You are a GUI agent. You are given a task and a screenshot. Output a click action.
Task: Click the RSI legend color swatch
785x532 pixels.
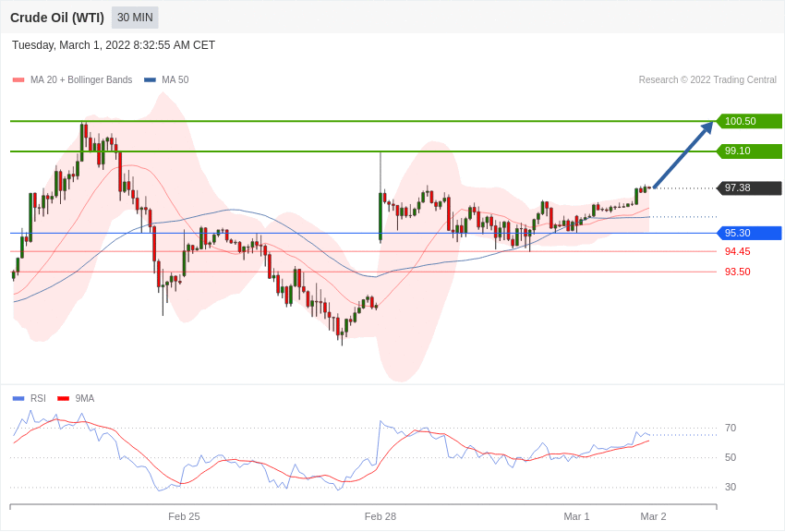pos(18,398)
